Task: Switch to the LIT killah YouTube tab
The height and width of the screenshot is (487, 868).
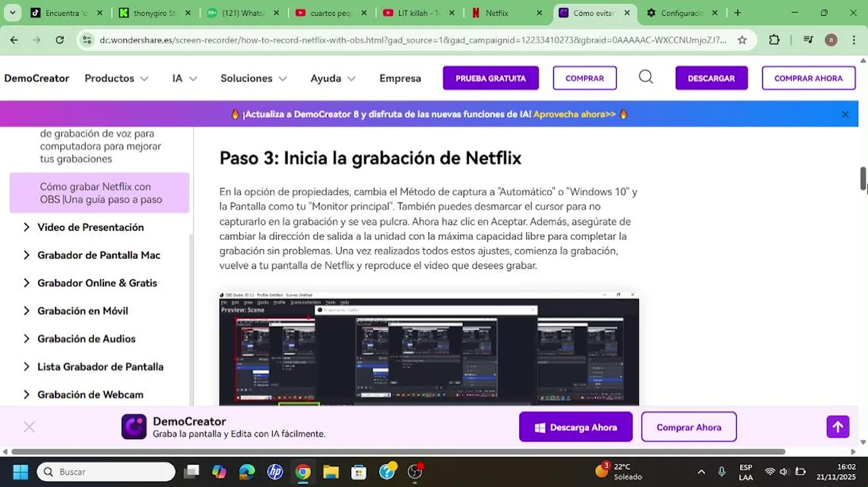Action: [x=418, y=13]
